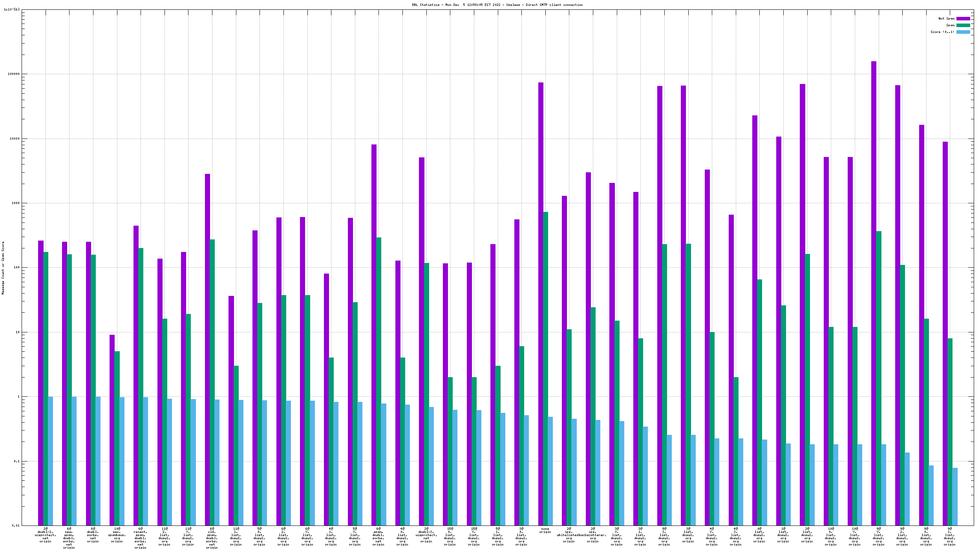
Task: Click the 'Not Spam' legend text
Action: tap(946, 19)
